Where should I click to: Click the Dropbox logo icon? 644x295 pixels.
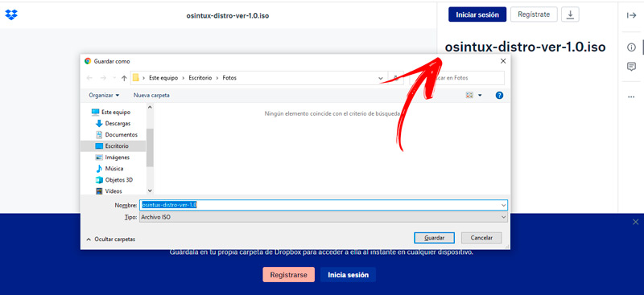point(11,15)
